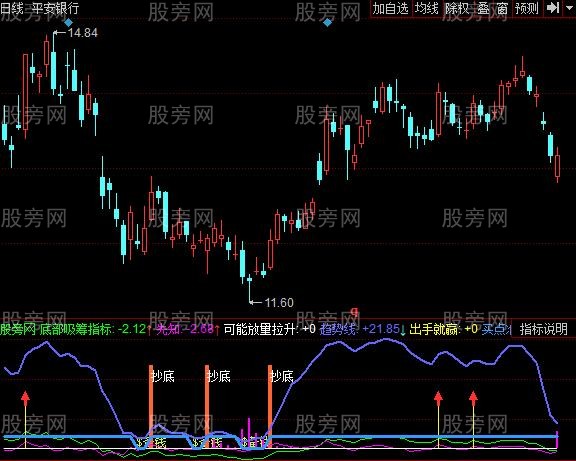Viewport: 576px width, 461px height.
Task: Click the 11.60 low price label
Action: (279, 303)
